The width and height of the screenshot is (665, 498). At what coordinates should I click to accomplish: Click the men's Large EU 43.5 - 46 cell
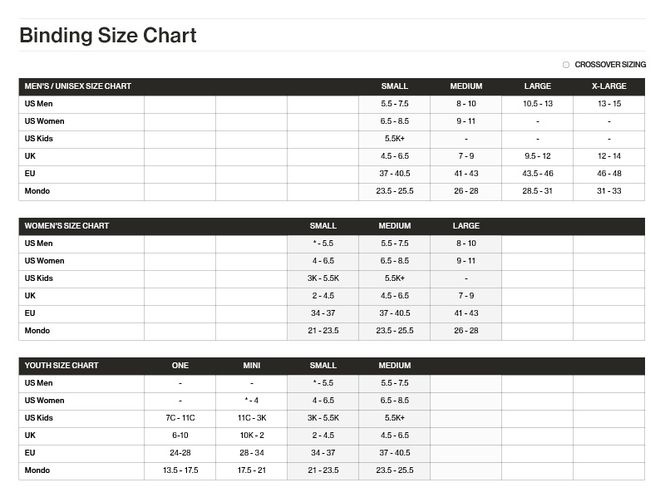(x=537, y=173)
